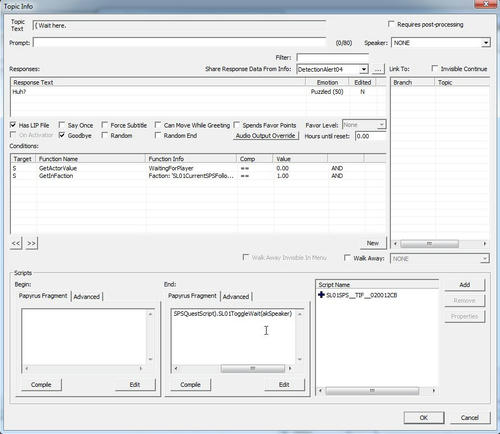Switch to the End script Advanced tab
This screenshot has width=500, height=434.
236,296
